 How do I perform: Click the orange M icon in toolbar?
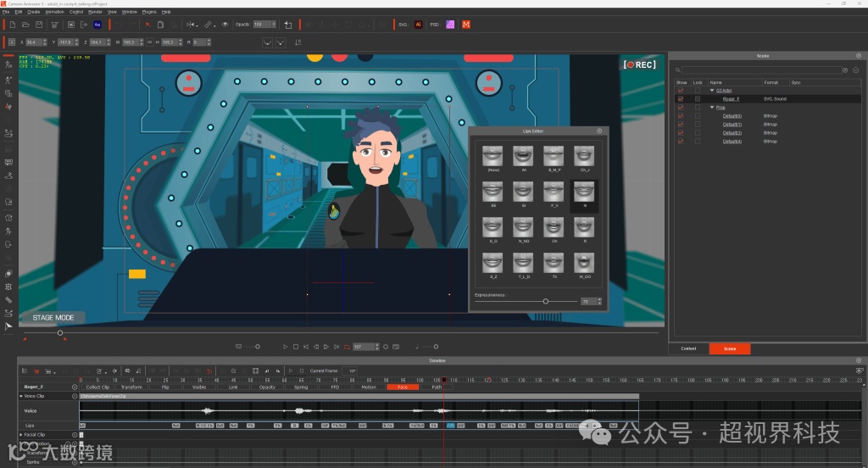[x=466, y=25]
